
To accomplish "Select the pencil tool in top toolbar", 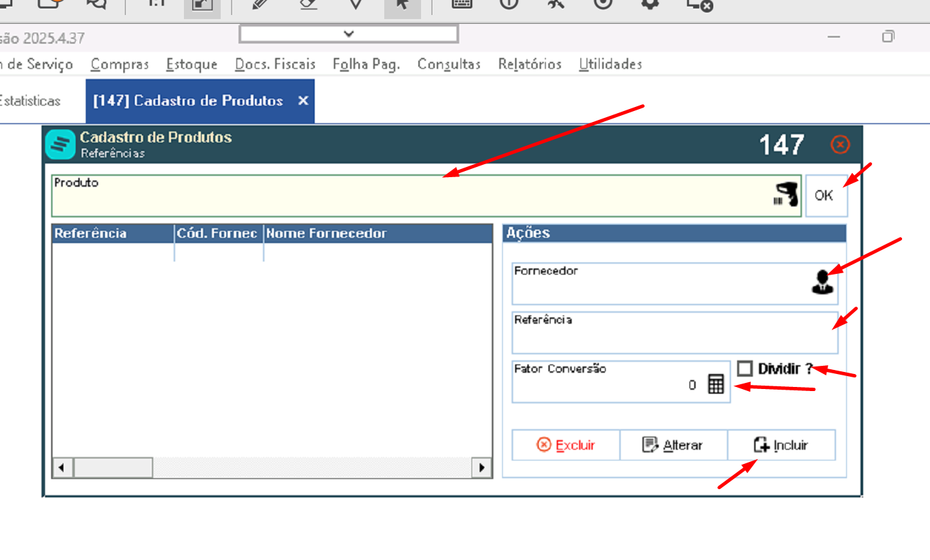I will pyautogui.click(x=260, y=4).
